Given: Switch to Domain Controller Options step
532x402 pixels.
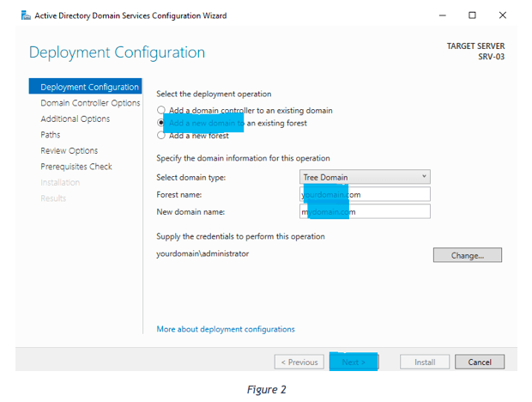Looking at the screenshot, I should click(x=90, y=103).
